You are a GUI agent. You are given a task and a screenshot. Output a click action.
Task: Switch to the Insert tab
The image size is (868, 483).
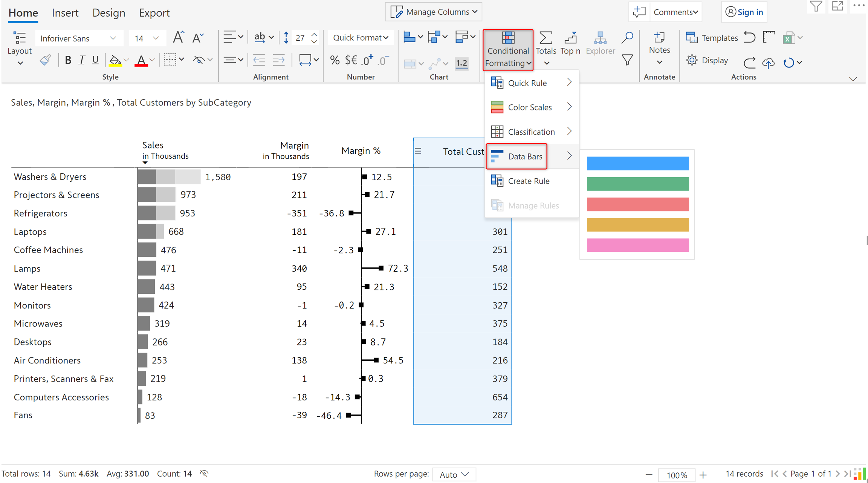pyautogui.click(x=65, y=13)
